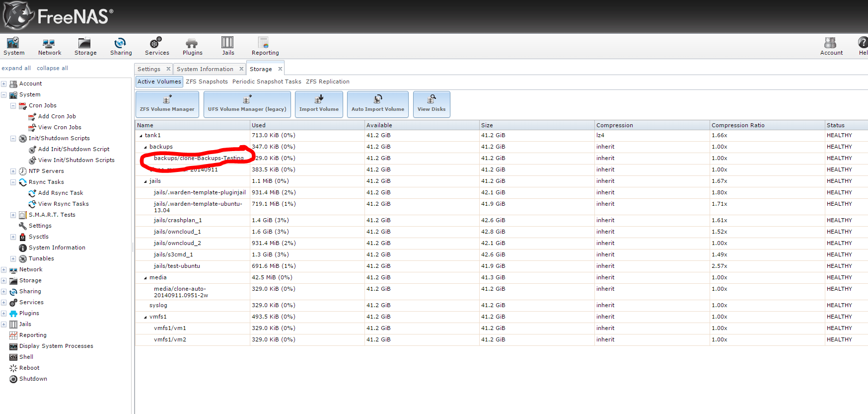Close the System Information tab
The image size is (868, 414).
(241, 69)
